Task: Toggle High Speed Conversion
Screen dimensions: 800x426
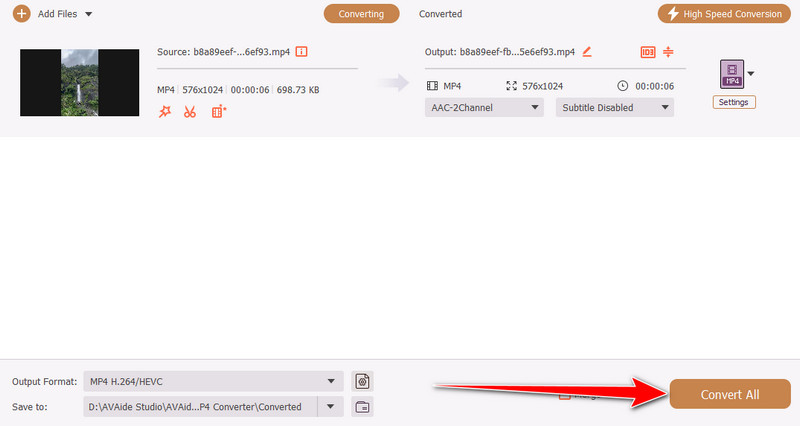Action: point(724,14)
